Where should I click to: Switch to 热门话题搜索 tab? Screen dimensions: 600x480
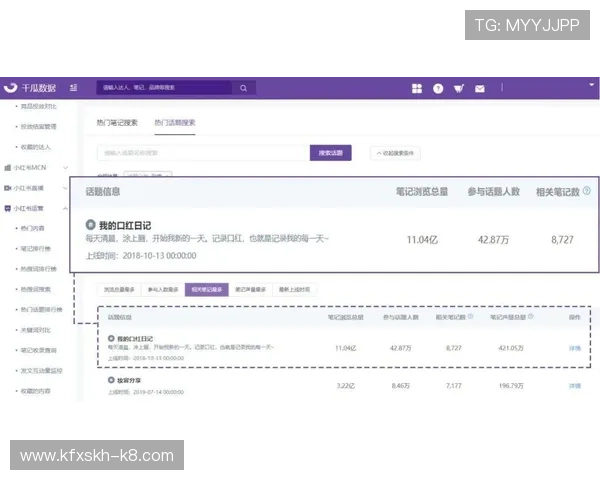175,122
